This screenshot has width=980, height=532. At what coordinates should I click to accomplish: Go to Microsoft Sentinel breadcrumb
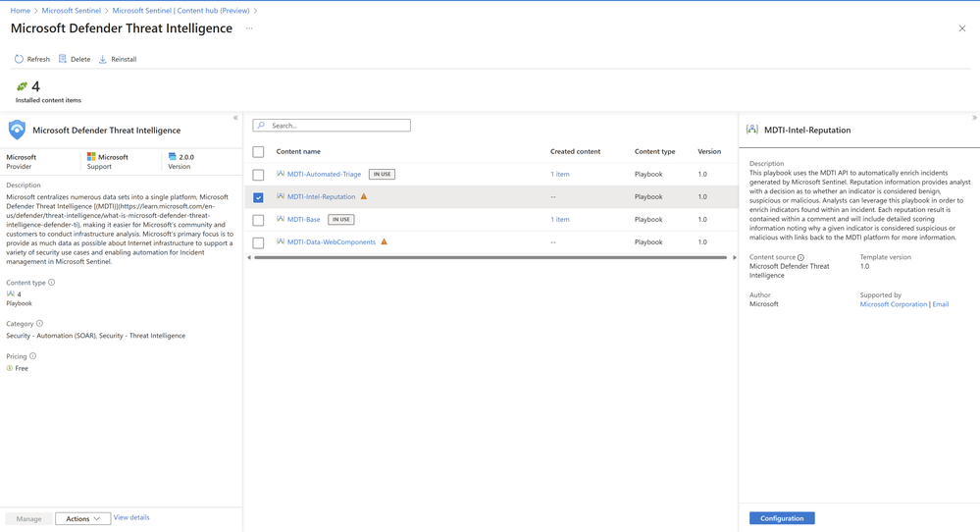[x=71, y=11]
